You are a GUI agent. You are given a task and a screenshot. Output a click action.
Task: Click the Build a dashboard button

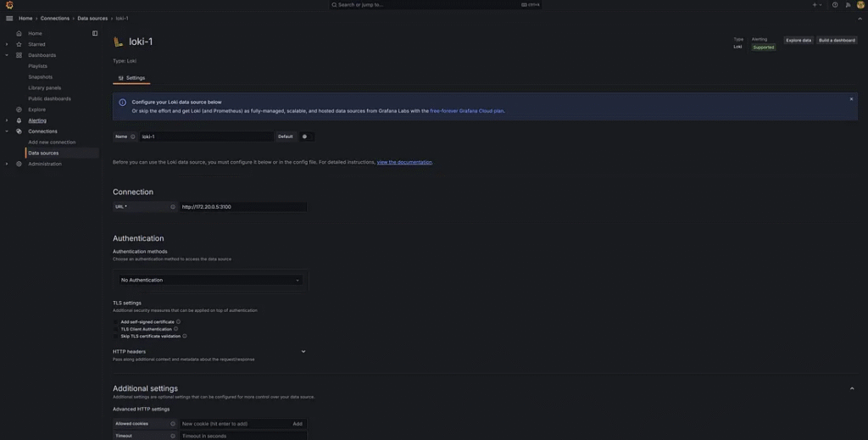[x=837, y=41]
